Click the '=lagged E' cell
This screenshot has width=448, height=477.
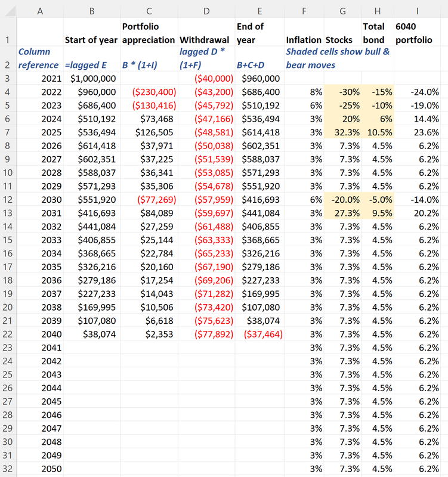[x=92, y=58]
